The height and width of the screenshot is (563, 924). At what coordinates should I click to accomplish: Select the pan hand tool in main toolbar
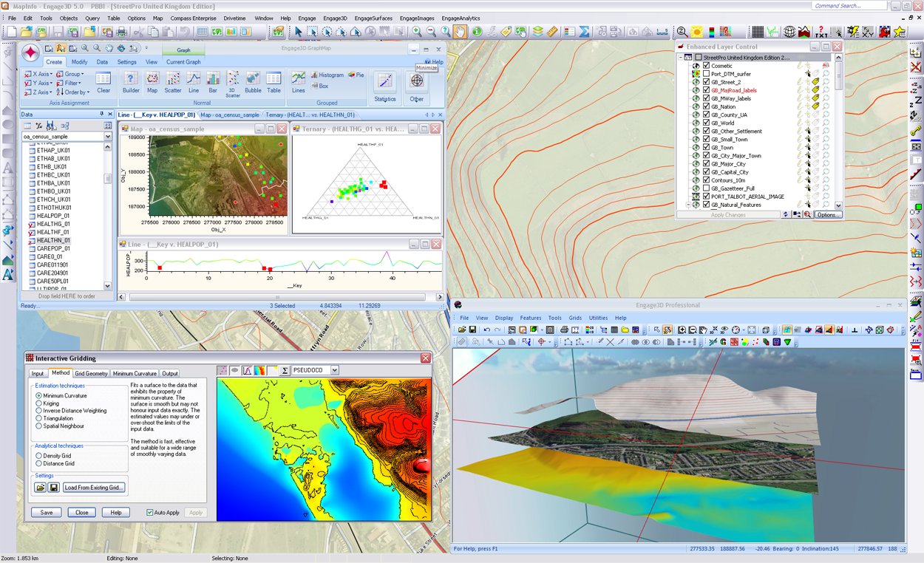(461, 32)
